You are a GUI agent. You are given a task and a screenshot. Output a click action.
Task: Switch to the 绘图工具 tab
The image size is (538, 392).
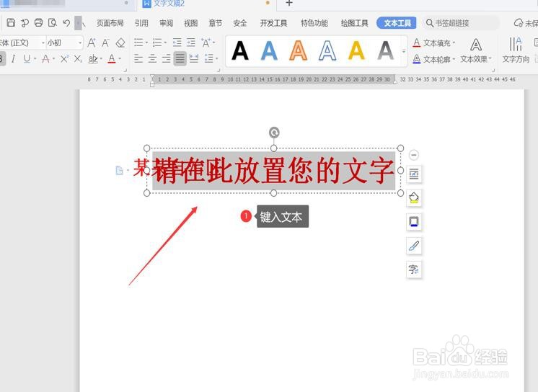click(354, 23)
